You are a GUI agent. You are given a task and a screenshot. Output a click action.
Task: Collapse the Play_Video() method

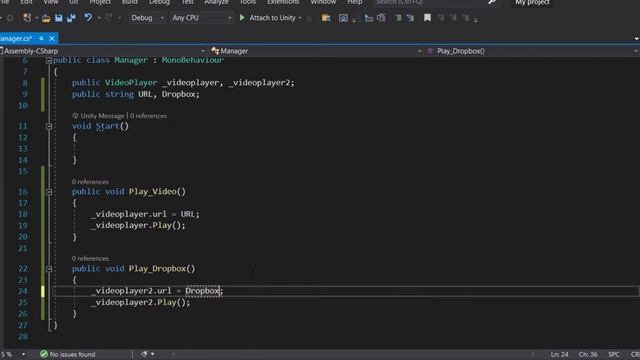point(49,191)
